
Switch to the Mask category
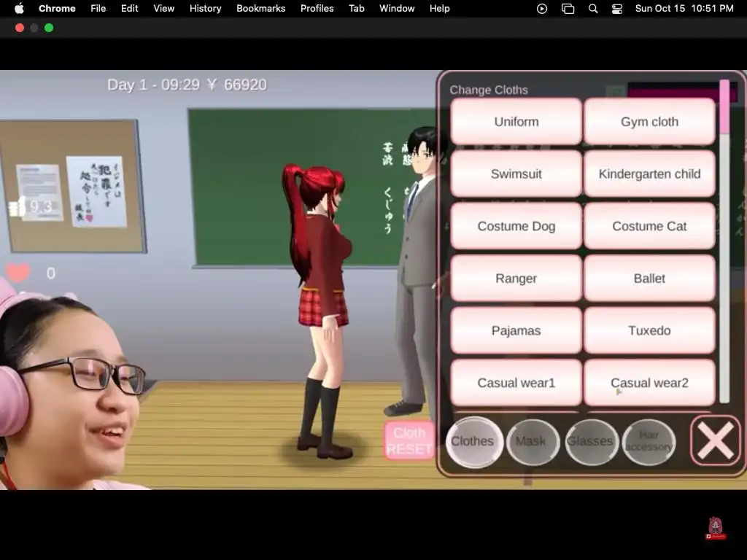click(532, 442)
